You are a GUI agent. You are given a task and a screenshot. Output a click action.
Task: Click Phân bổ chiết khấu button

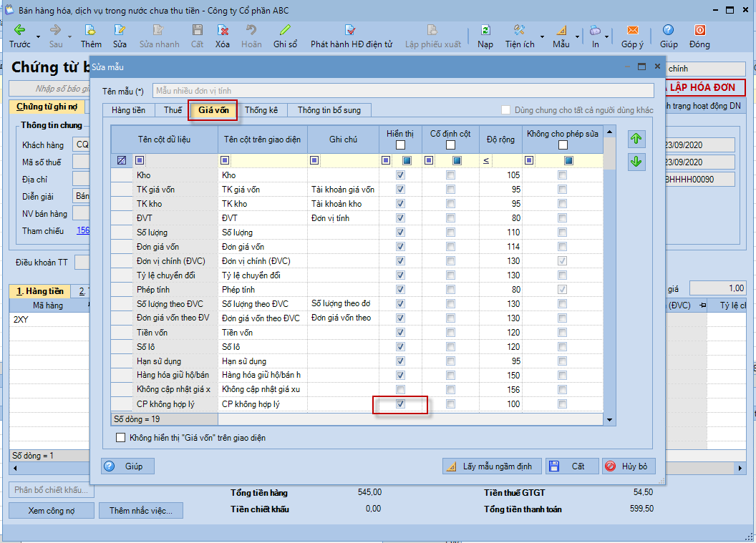[x=51, y=490]
